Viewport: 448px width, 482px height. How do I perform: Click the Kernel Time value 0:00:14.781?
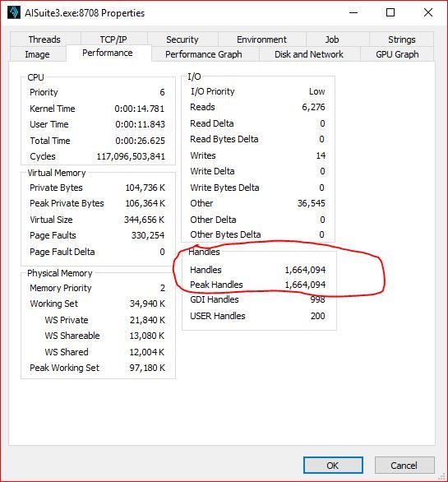(140, 109)
